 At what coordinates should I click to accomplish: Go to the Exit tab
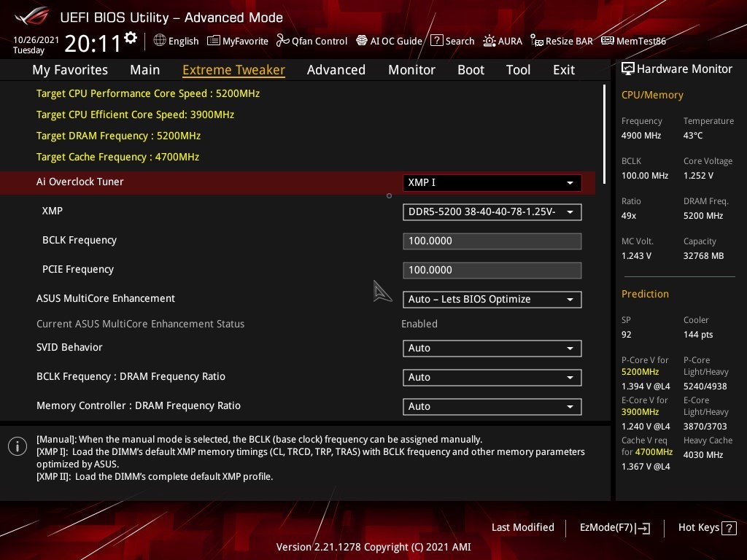[564, 70]
